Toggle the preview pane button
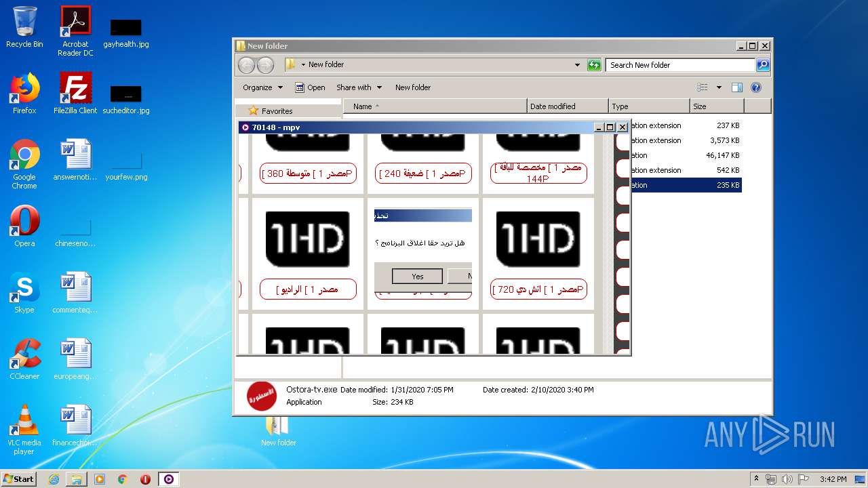 pos(737,87)
